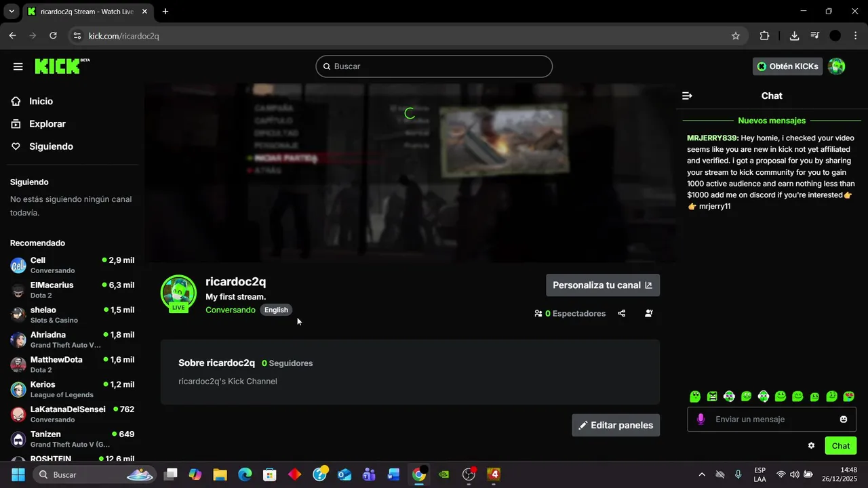Viewport: 868px width, 488px height.
Task: Go back in browser
Action: click(12, 36)
